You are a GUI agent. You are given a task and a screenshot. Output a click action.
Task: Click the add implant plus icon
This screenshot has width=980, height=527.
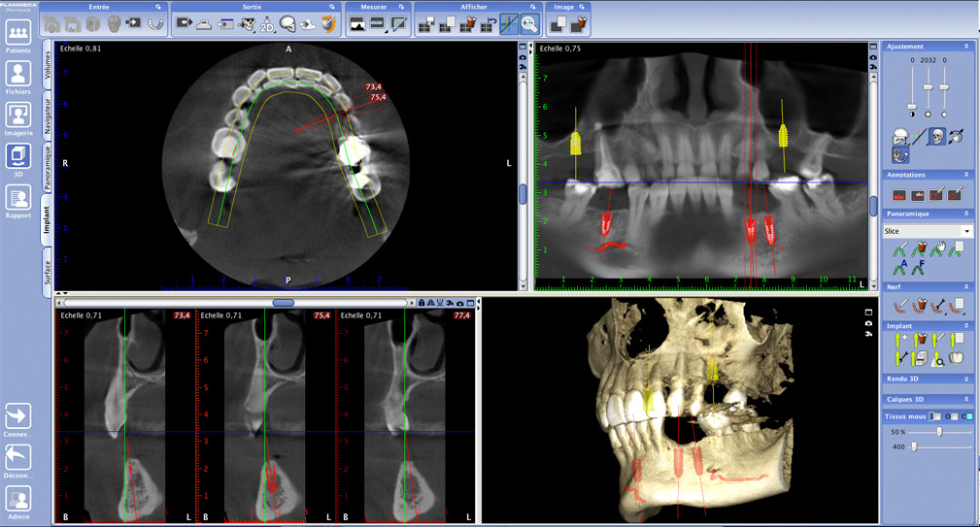click(x=900, y=339)
